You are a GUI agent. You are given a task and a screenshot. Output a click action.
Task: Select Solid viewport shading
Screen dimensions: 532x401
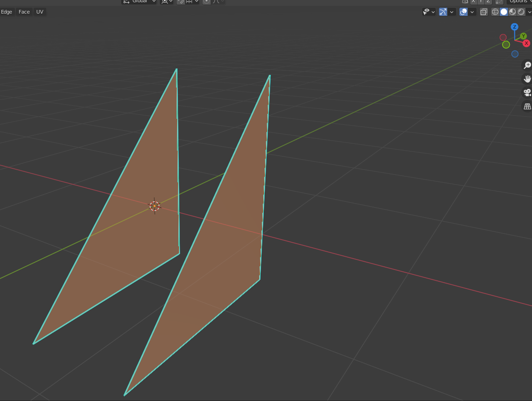tap(504, 12)
